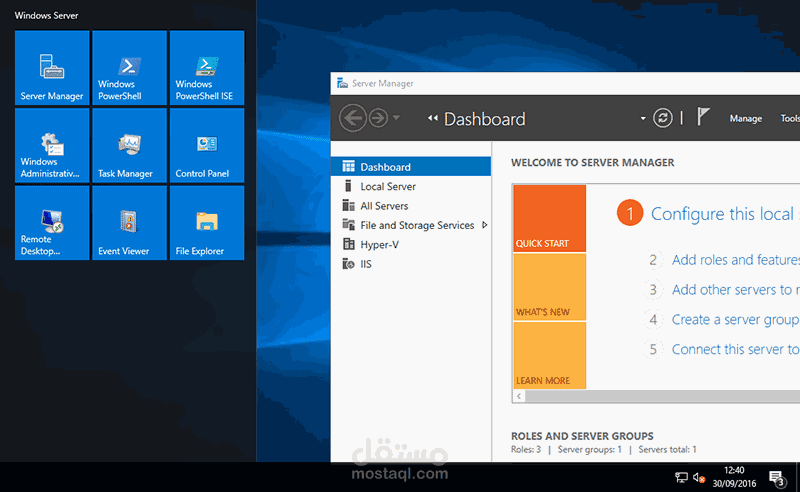Click Connect this server to cloud link
800x492 pixels.
pyautogui.click(x=735, y=350)
